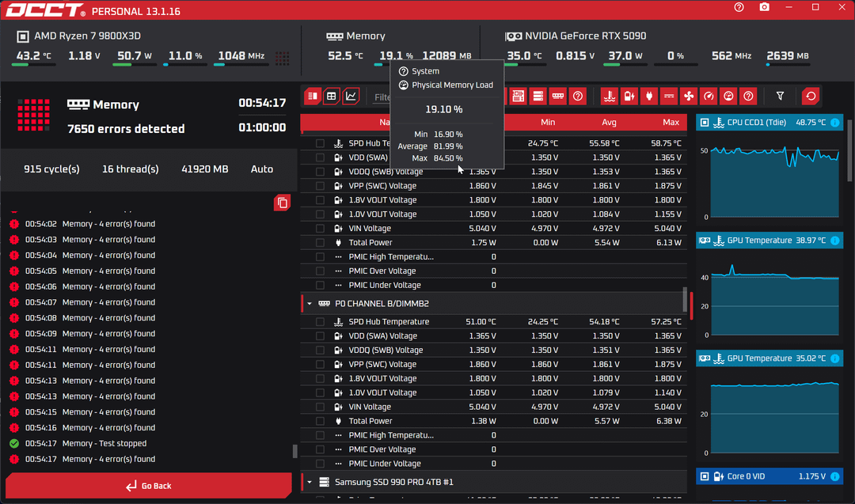Image resolution: width=855 pixels, height=504 pixels.
Task: Click the CPU temperature 43.2 °C progress bar
Action: click(34, 65)
